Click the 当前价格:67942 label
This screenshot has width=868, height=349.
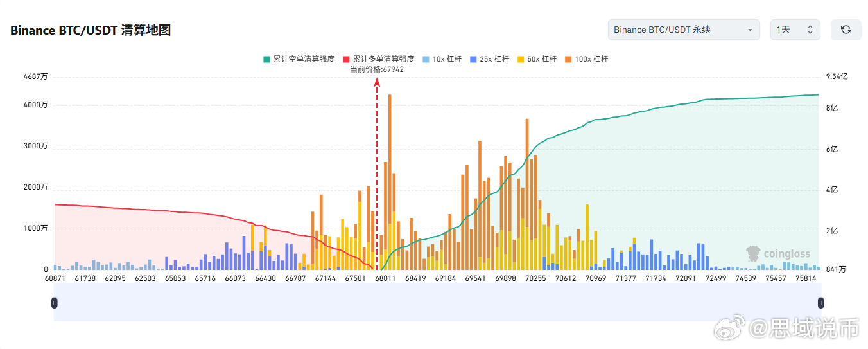pos(377,69)
